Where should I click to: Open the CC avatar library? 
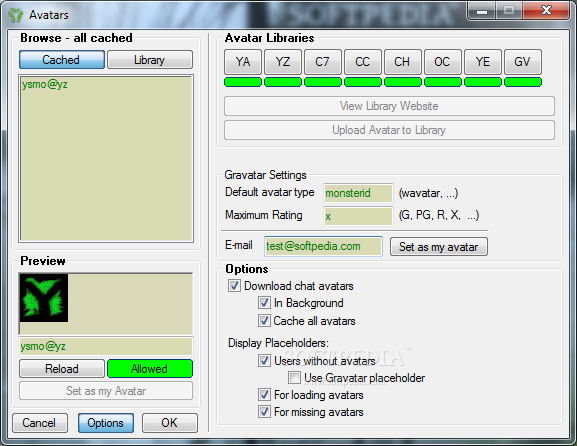pos(363,62)
